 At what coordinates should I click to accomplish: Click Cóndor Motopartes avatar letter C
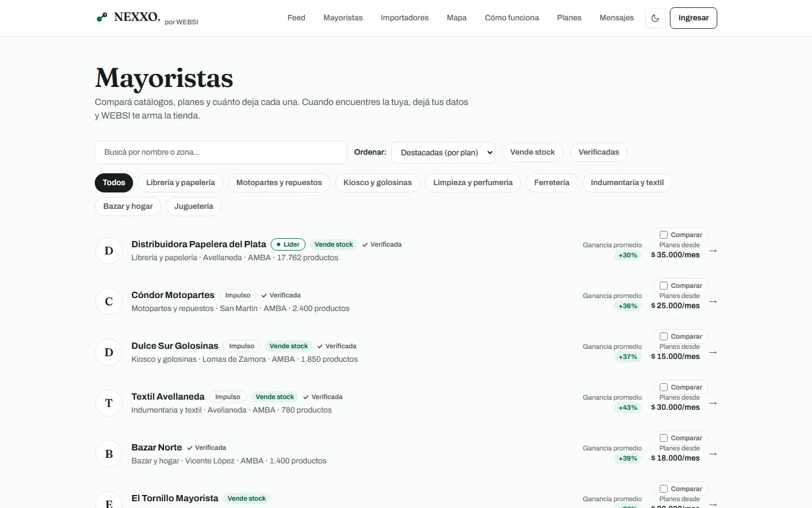[x=109, y=301]
